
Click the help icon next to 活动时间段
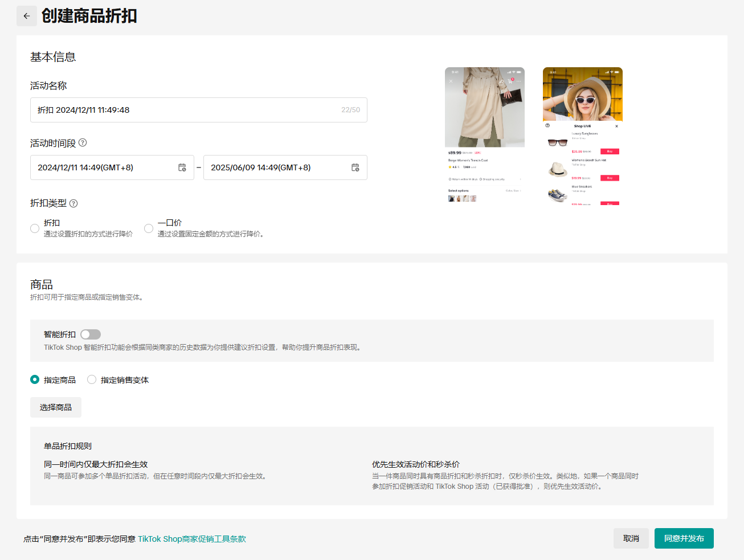click(83, 143)
